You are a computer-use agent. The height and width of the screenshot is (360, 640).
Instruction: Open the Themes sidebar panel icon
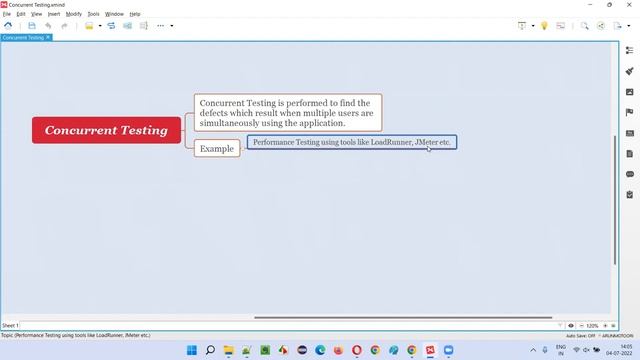pyautogui.click(x=629, y=133)
